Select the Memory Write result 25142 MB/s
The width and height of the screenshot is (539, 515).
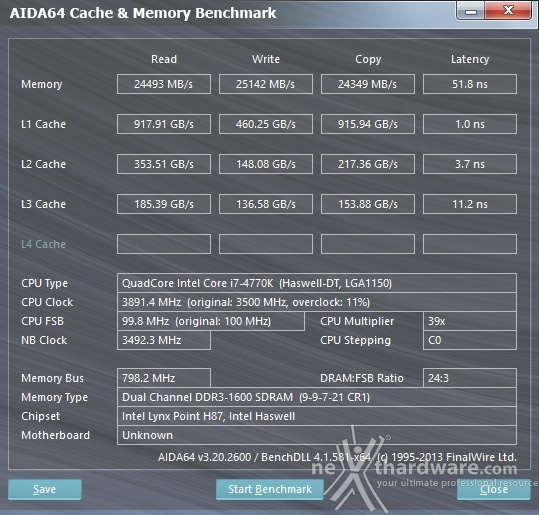[x=266, y=84]
